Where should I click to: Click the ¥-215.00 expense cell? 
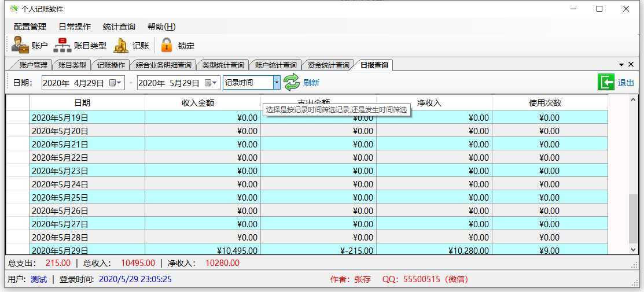click(x=318, y=249)
